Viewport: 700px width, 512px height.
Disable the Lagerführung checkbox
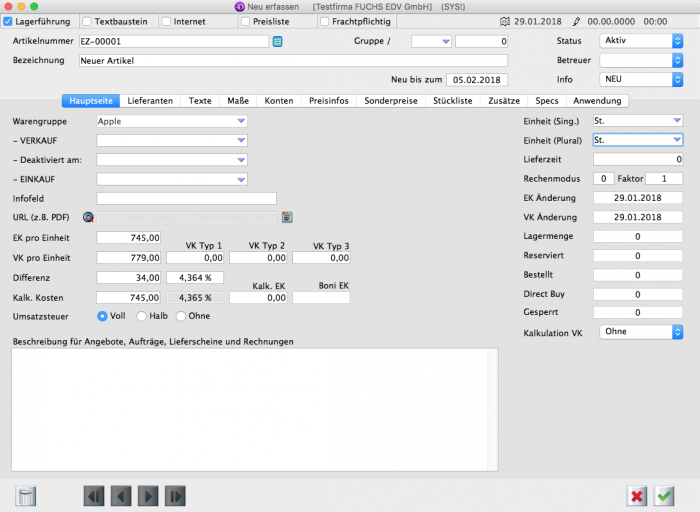9,20
